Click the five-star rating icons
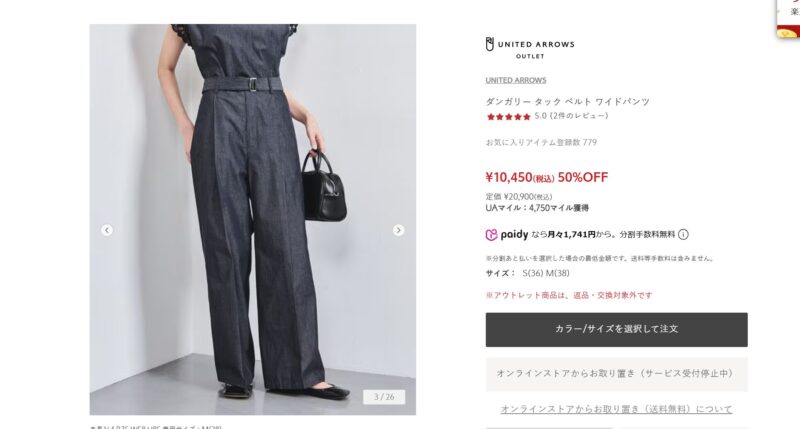Image resolution: width=800 pixels, height=429 pixels. click(x=509, y=116)
